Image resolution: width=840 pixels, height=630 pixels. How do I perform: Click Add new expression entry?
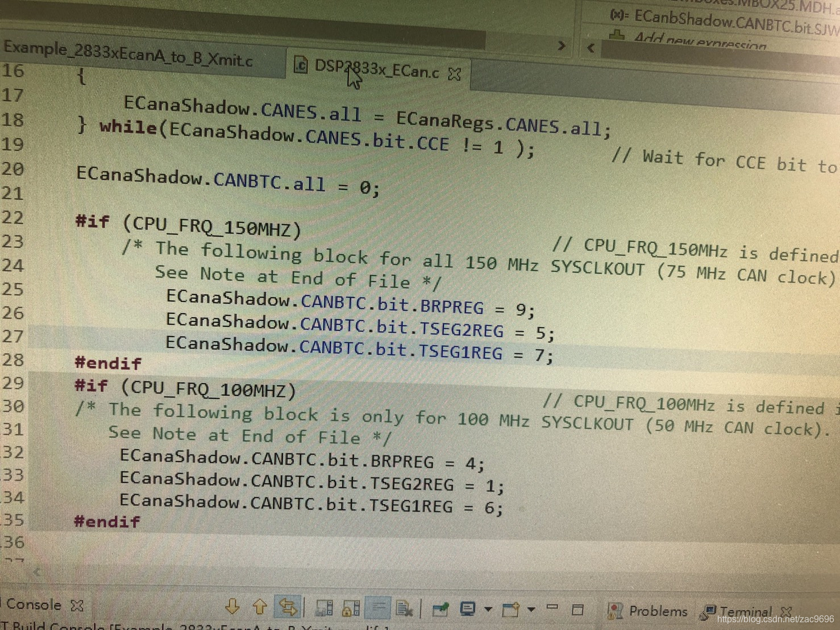tap(700, 41)
